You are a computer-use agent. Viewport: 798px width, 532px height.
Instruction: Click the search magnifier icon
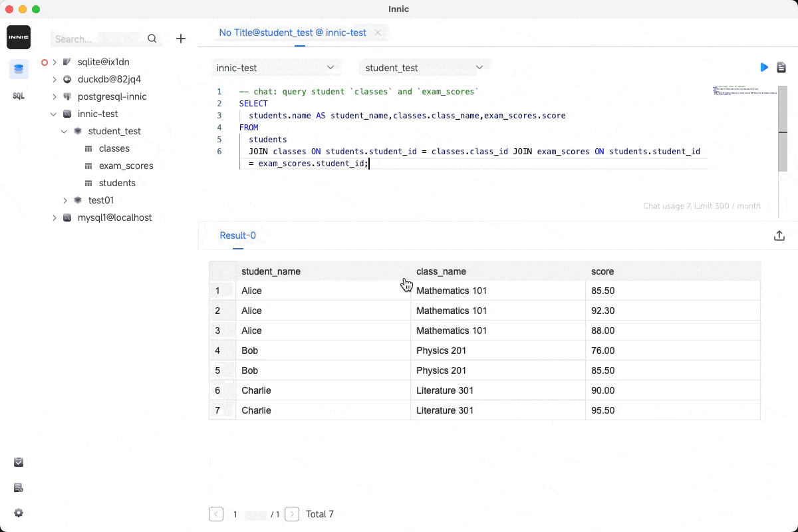tap(152, 39)
